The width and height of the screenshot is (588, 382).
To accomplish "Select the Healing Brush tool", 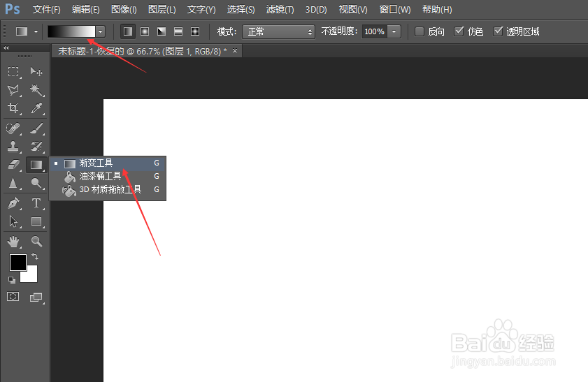I will [13, 128].
